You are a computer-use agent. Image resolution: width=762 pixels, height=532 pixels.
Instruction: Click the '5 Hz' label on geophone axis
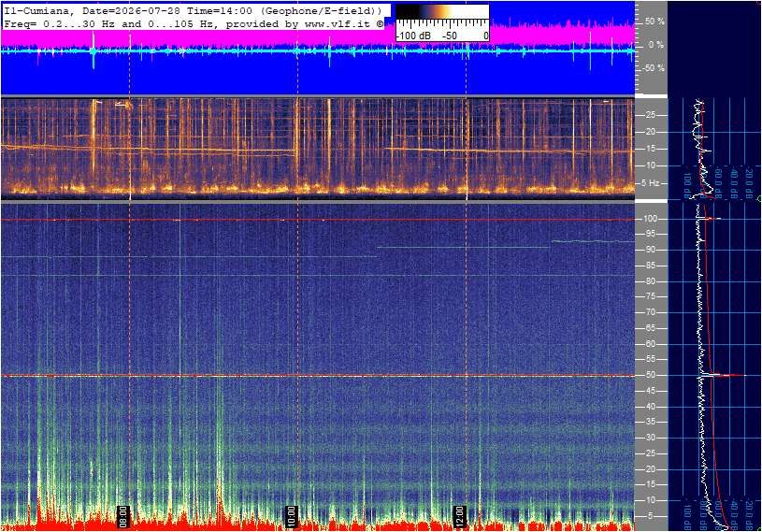click(650, 183)
